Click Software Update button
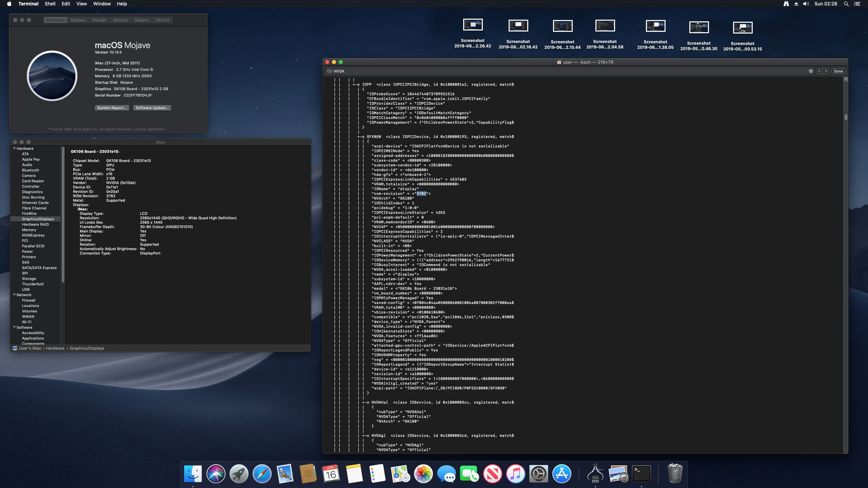The width and height of the screenshot is (868, 488). click(152, 108)
